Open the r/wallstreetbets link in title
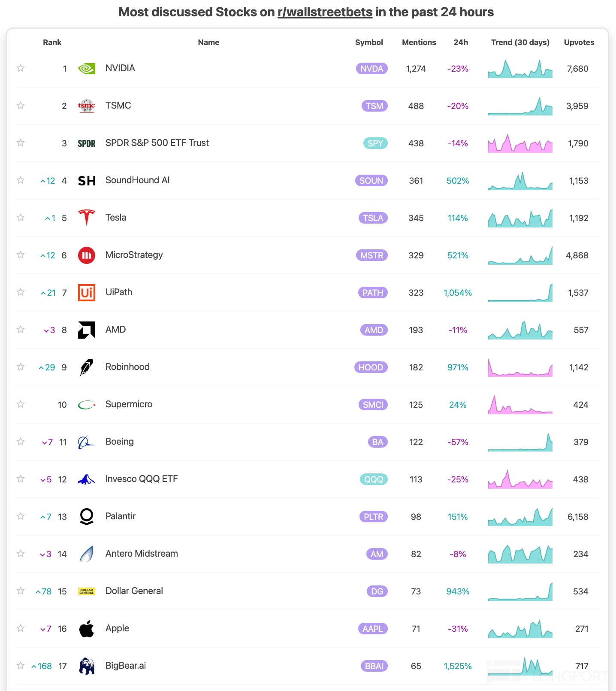The image size is (616, 691). click(x=325, y=12)
